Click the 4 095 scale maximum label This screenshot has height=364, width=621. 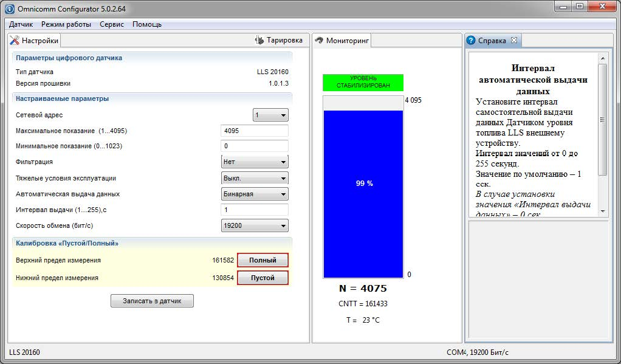[x=413, y=100]
